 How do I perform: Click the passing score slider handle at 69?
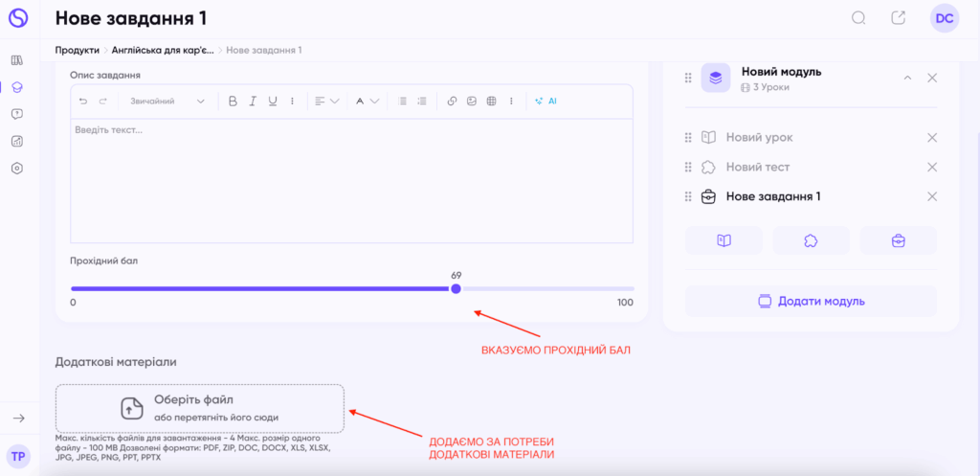457,288
